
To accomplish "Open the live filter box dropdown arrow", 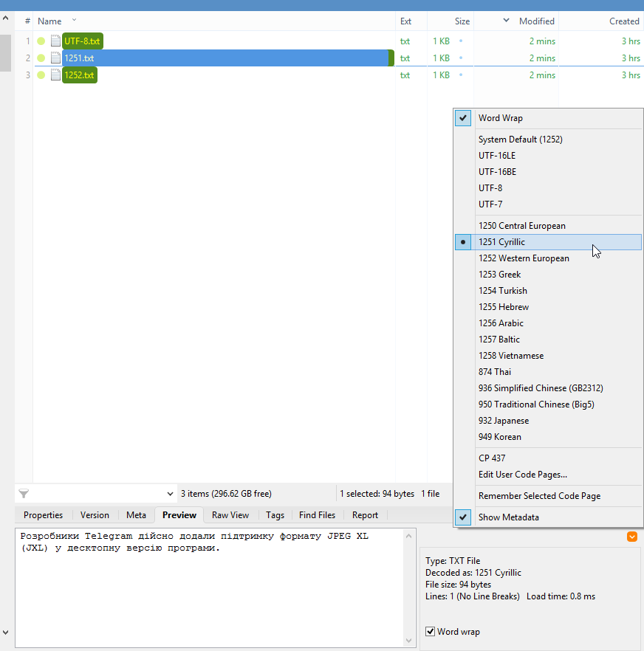I will tap(171, 494).
